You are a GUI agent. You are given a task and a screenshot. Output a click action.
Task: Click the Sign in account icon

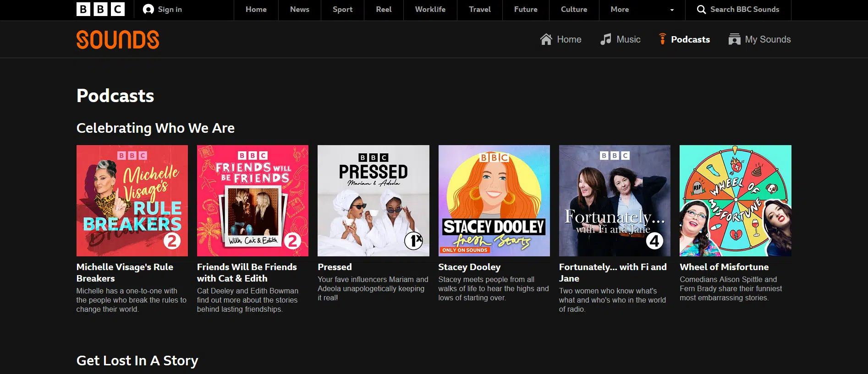pyautogui.click(x=148, y=9)
